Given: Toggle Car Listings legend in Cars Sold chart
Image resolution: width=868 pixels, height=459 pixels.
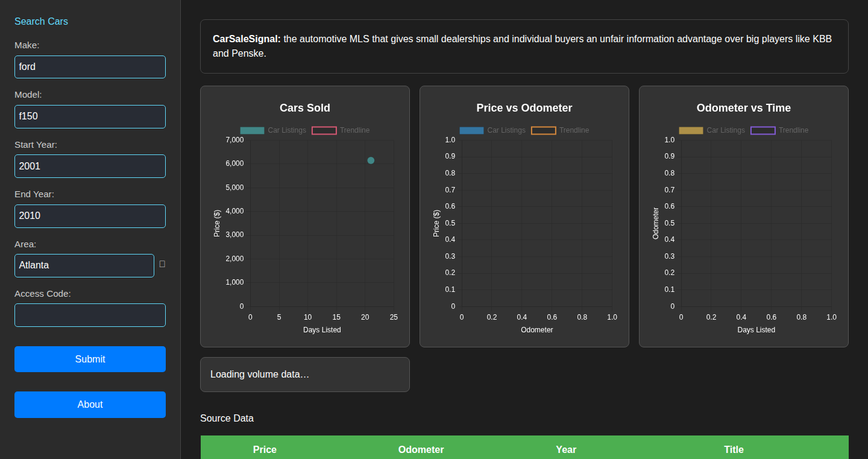Looking at the screenshot, I should coord(273,130).
